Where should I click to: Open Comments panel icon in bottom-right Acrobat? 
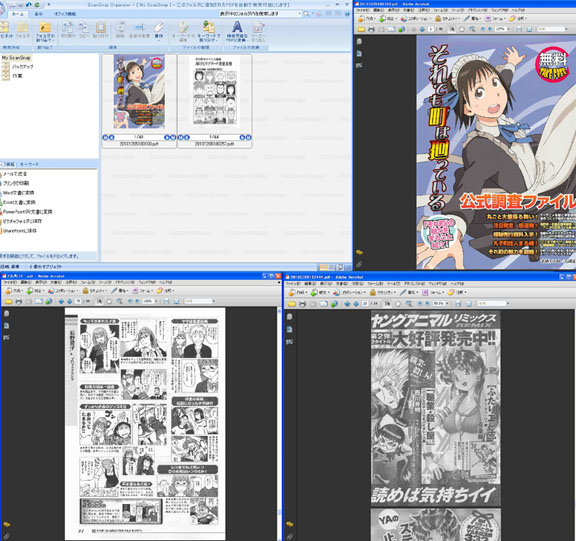(x=289, y=524)
